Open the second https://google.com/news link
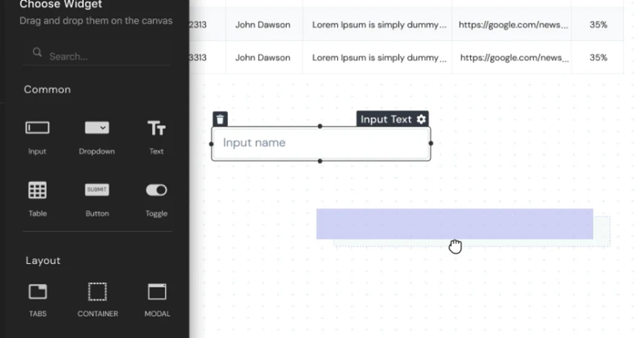Image resolution: width=644 pixels, height=338 pixels. coord(514,58)
